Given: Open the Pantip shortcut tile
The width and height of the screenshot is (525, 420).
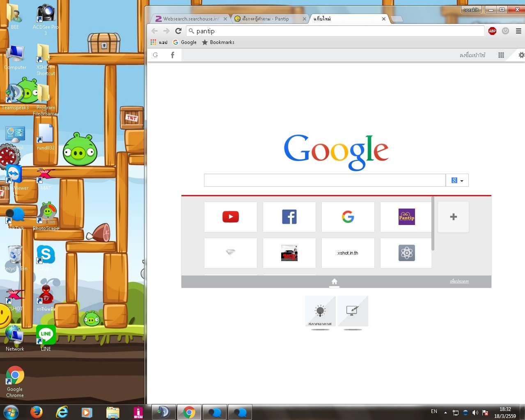Looking at the screenshot, I should click(406, 217).
